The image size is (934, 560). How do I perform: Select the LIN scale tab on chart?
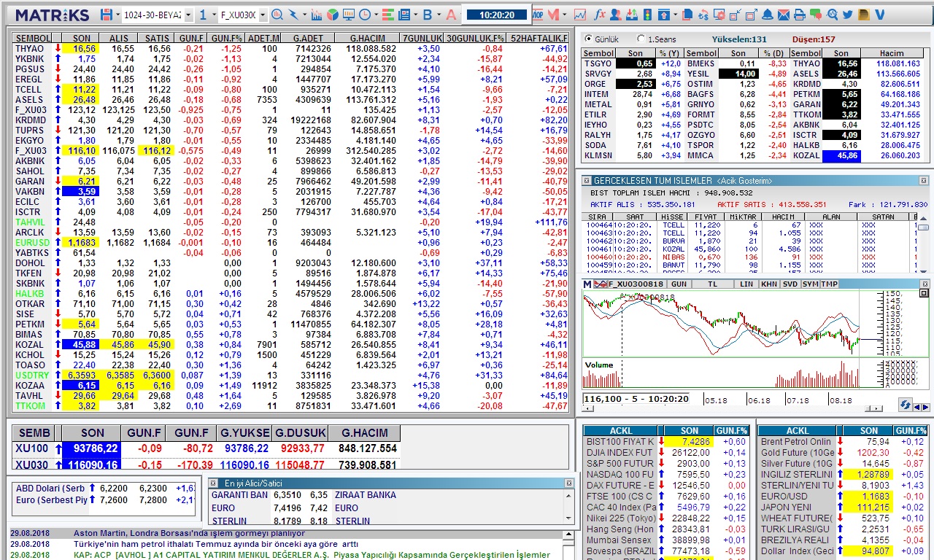tap(746, 284)
